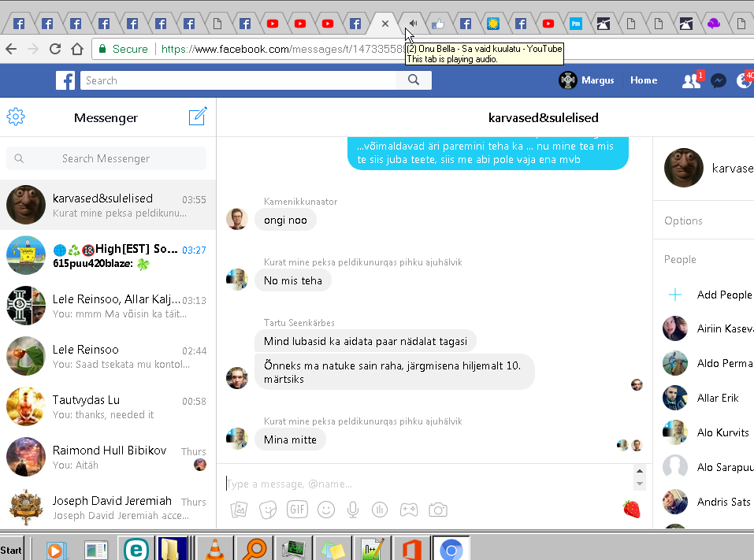This screenshot has width=754, height=560.
Task: Open the Messenger icon in header
Action: pos(719,80)
